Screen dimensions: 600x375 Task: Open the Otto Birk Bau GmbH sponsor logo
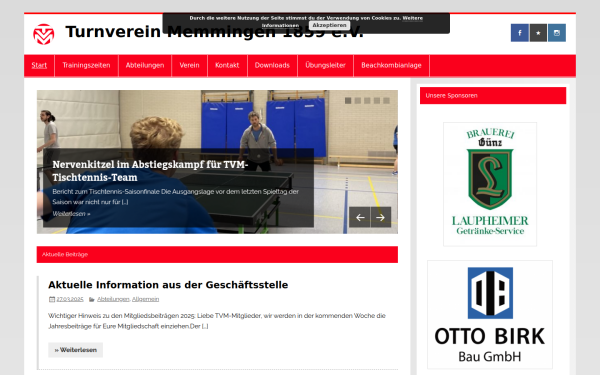pos(490,315)
